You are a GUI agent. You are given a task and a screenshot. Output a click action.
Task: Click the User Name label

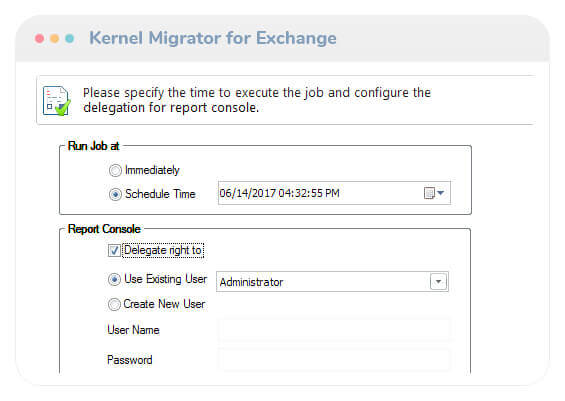133,330
